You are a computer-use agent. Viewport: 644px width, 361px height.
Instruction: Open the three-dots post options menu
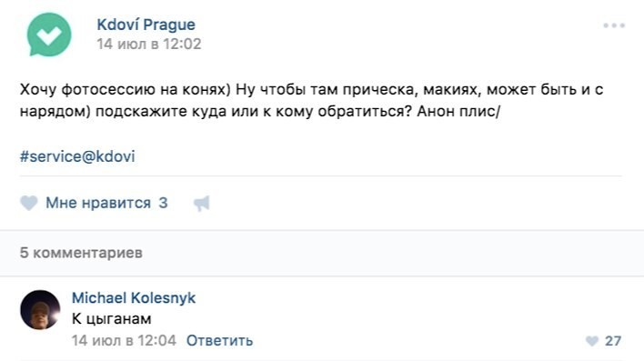pyautogui.click(x=614, y=25)
